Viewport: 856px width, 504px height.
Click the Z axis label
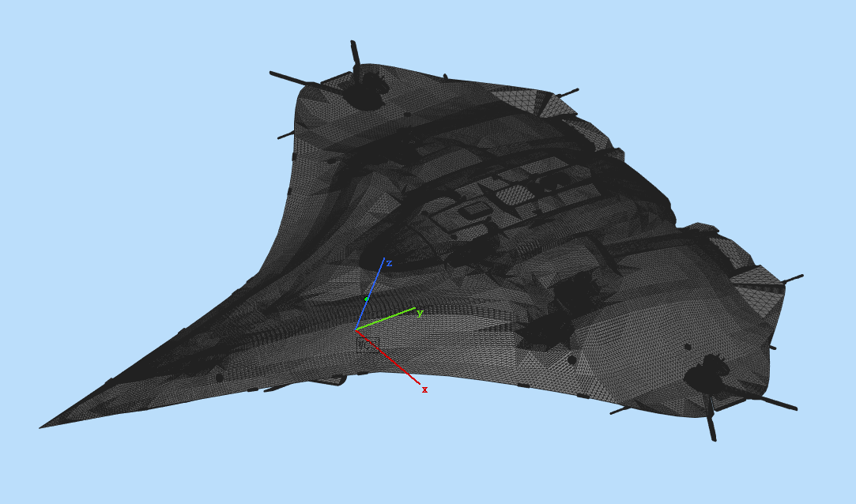(388, 263)
